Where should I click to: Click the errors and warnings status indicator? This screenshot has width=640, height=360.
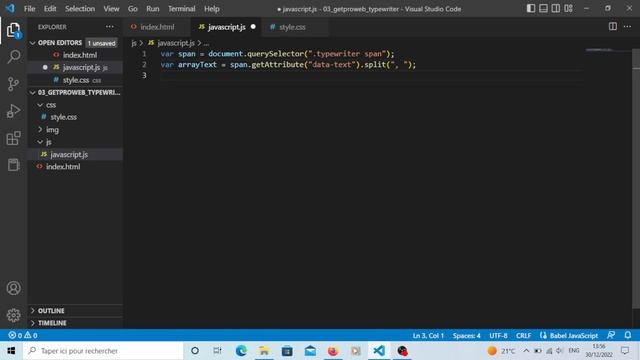23,336
